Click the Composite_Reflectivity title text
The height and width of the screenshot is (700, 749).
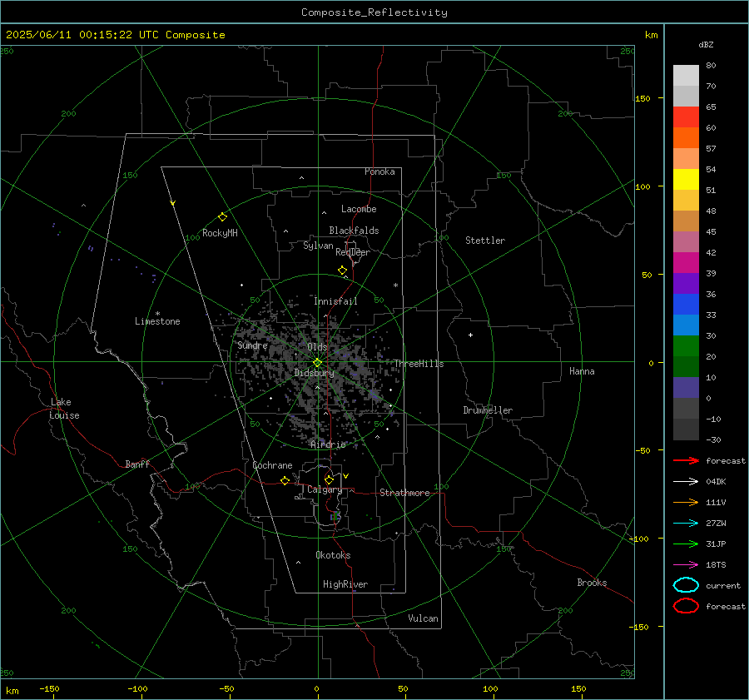pos(374,12)
